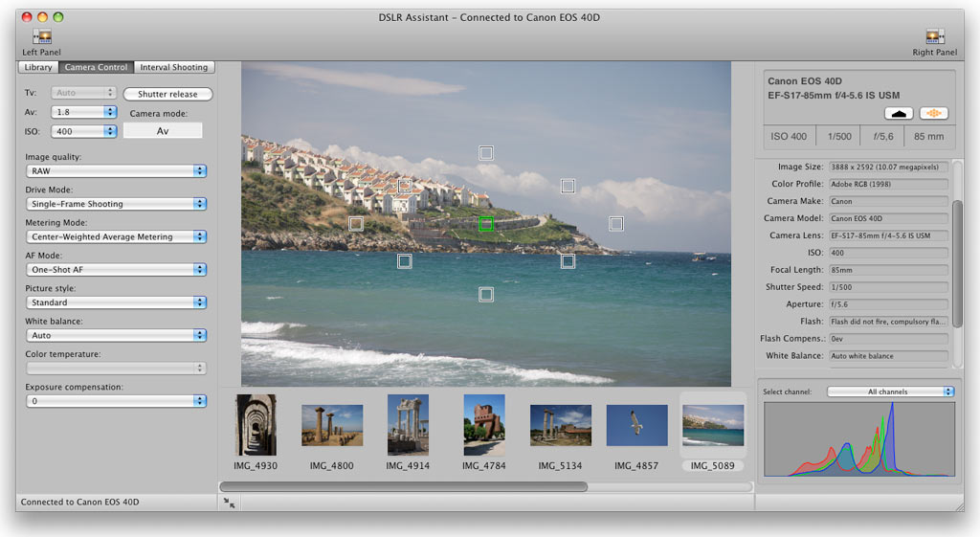Screen dimensions: 980x537
Task: Click the White Balance metadata field
Action: tap(888, 356)
